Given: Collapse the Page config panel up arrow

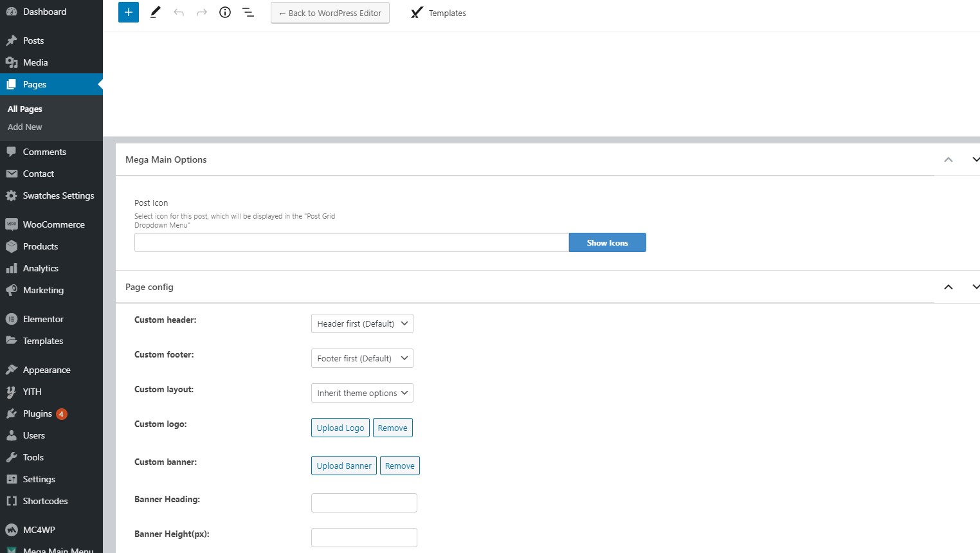Looking at the screenshot, I should [948, 287].
